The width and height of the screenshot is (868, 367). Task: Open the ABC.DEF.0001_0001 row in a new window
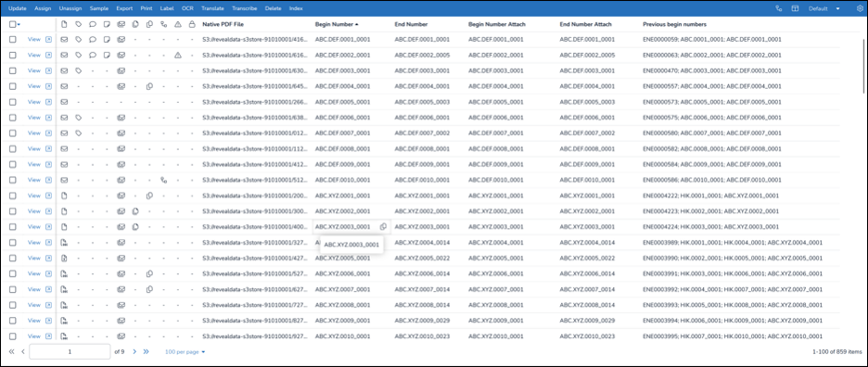coord(49,40)
